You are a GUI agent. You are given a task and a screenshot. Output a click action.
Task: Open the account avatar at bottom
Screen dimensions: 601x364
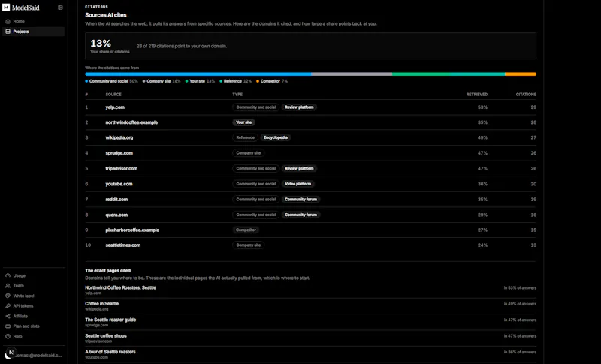pyautogui.click(x=10, y=354)
